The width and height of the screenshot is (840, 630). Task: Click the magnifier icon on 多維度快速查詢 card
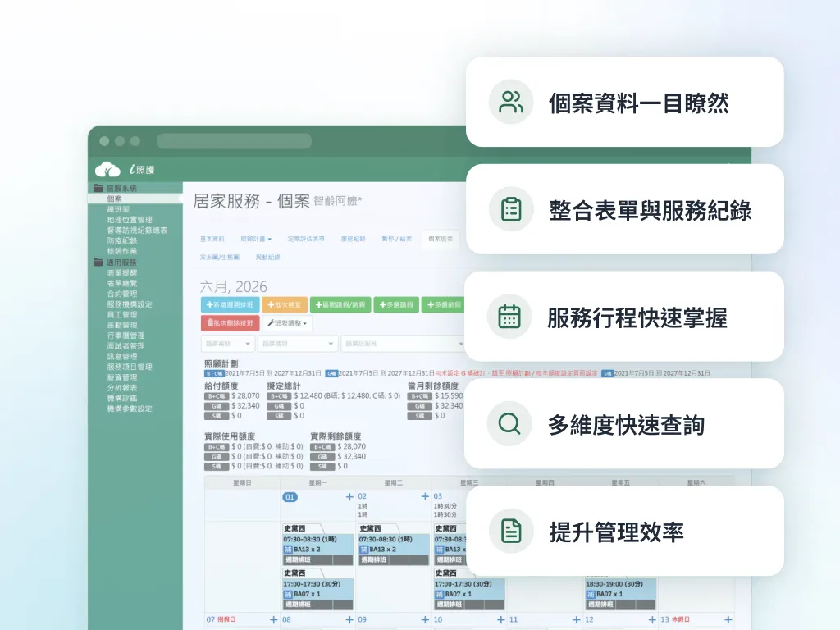tap(509, 423)
